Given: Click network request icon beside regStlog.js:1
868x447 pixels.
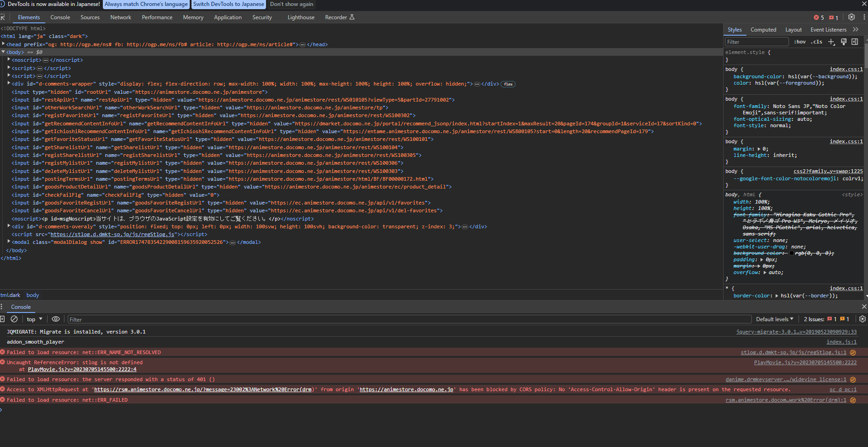Looking at the screenshot, I should tap(853, 352).
